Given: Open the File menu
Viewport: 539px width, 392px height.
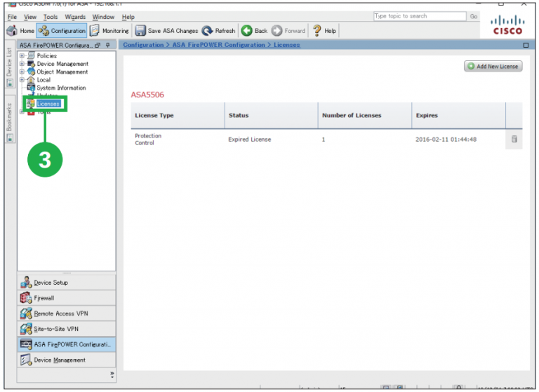Looking at the screenshot, I should 12,17.
